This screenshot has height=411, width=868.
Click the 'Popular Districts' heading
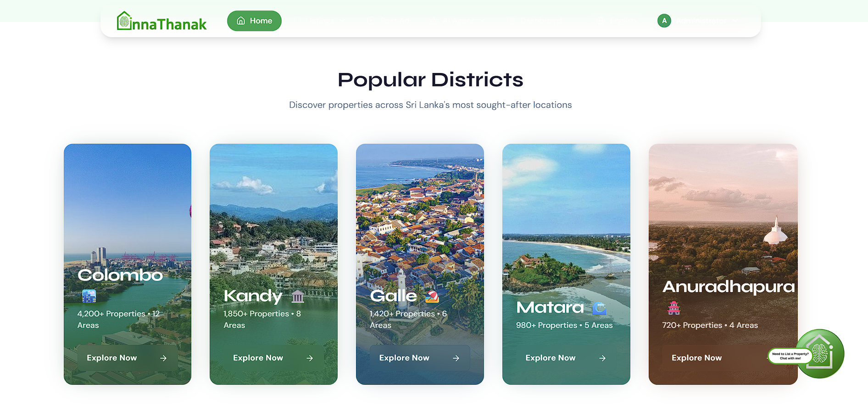point(430,80)
